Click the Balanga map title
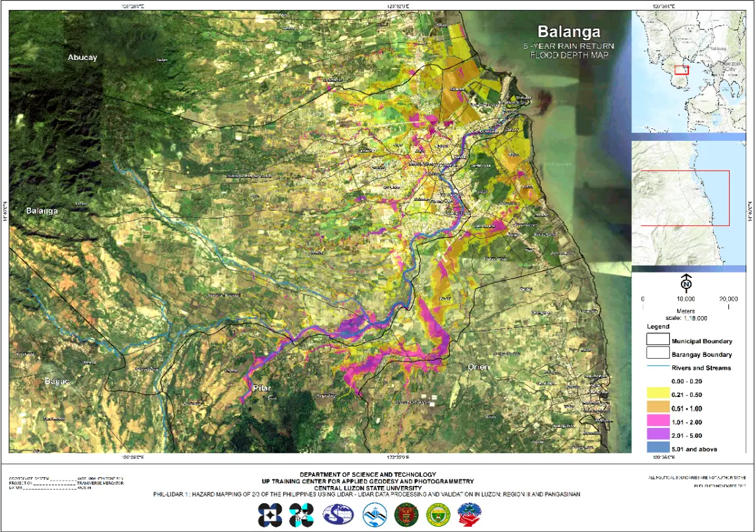Viewport: 756px width, 532px height. click(x=568, y=32)
